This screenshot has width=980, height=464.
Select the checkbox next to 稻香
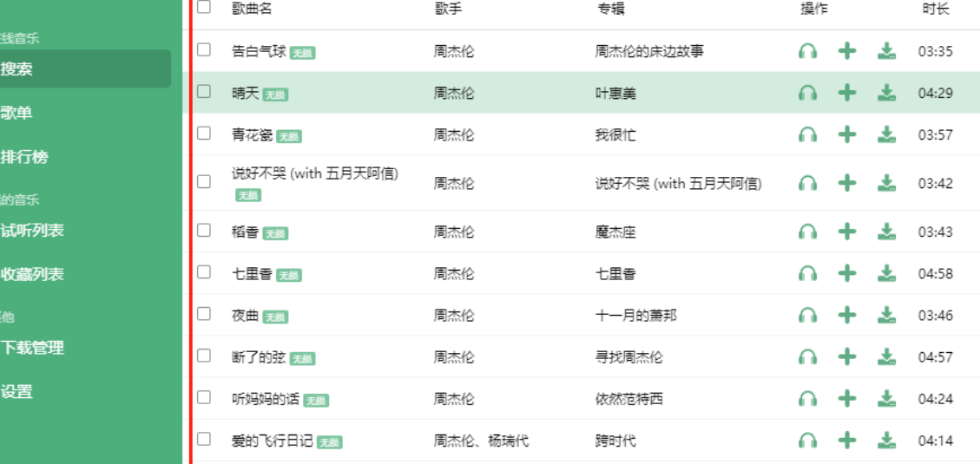(x=204, y=231)
